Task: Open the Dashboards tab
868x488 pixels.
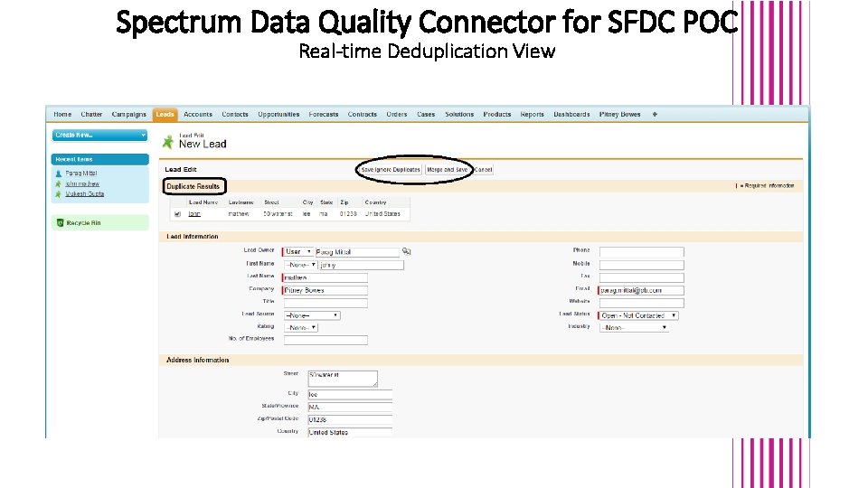Action: [x=571, y=115]
